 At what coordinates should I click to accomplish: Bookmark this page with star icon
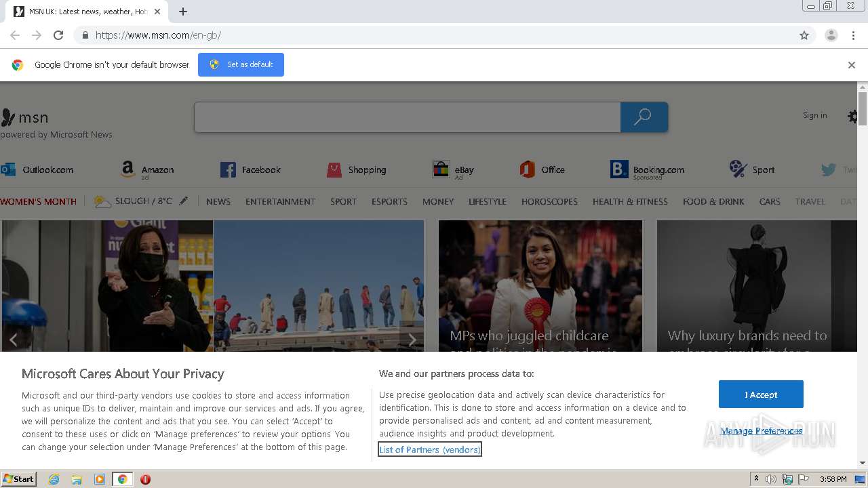click(804, 35)
